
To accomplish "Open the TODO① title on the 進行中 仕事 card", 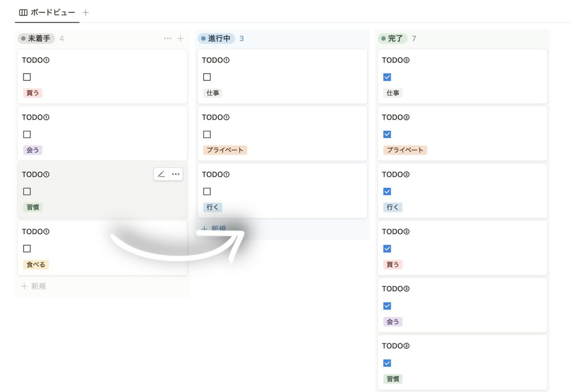I will [216, 60].
